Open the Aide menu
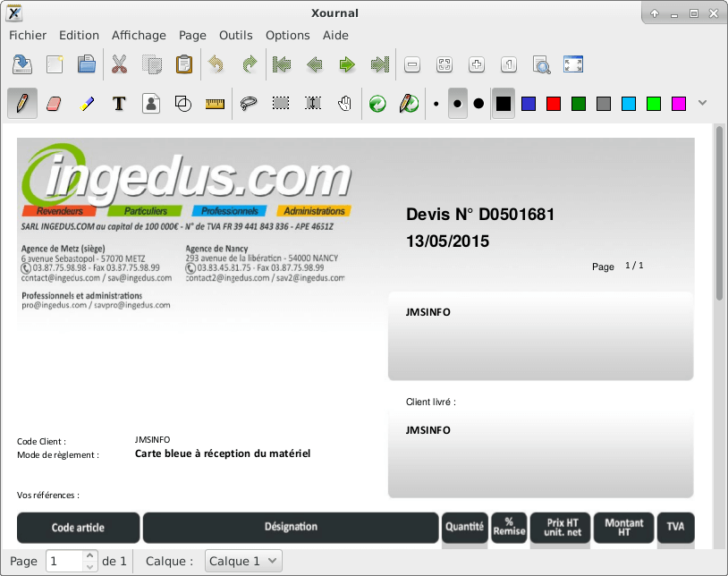 (x=335, y=35)
